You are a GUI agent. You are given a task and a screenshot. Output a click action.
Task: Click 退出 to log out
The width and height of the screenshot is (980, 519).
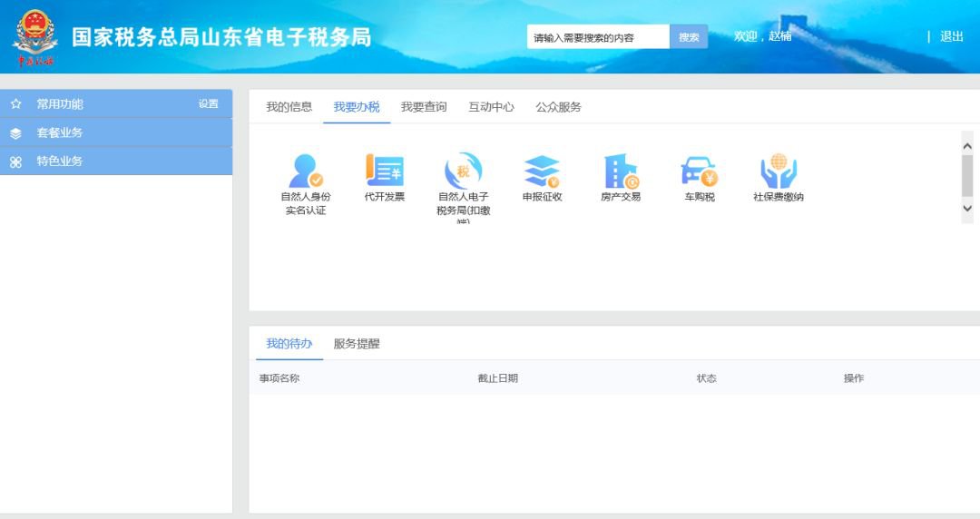(951, 37)
